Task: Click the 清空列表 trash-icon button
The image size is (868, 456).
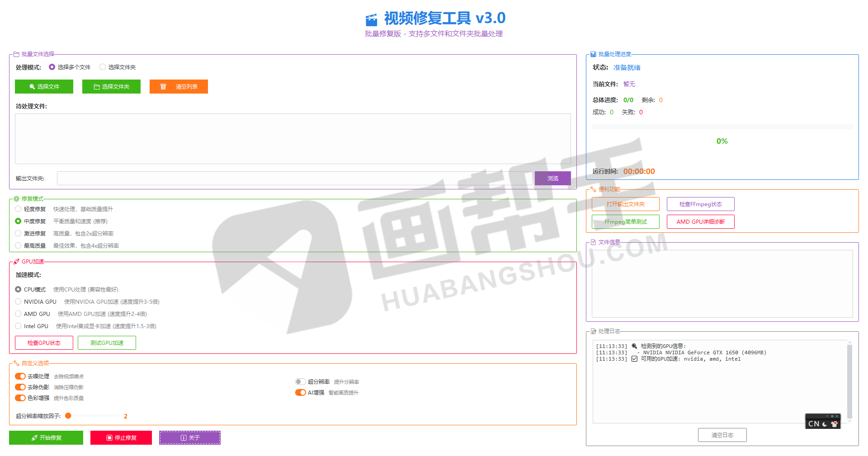Action: 179,87
